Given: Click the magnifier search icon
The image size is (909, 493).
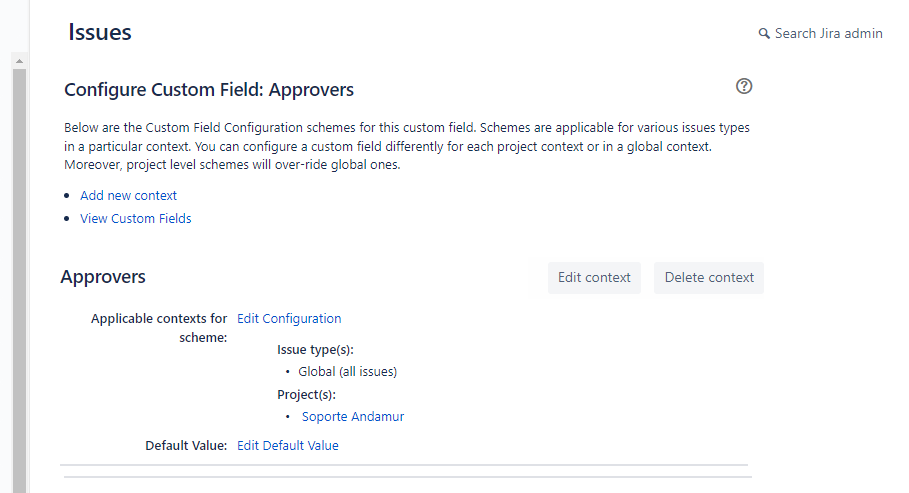Looking at the screenshot, I should (x=764, y=34).
